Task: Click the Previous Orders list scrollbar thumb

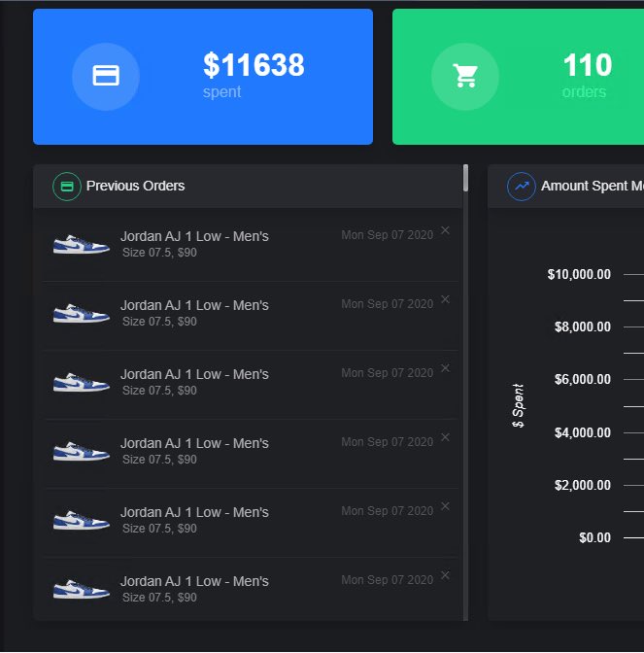Action: tap(465, 178)
